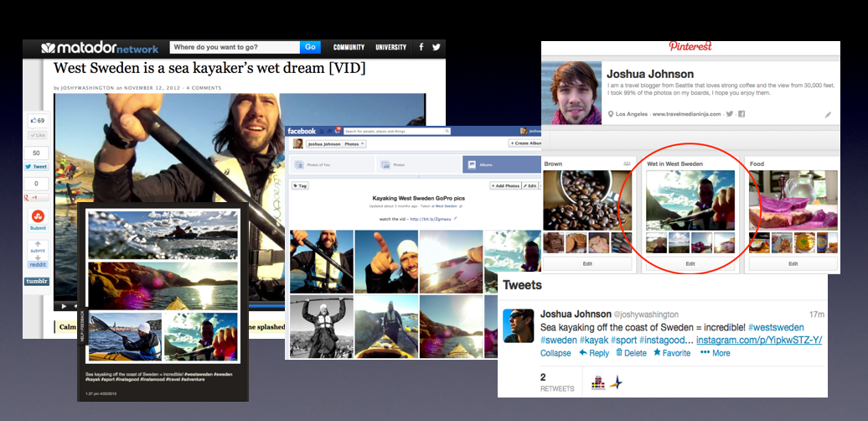Open the travelmedianinja.com website link
This screenshot has width=868, height=421.
click(x=687, y=114)
